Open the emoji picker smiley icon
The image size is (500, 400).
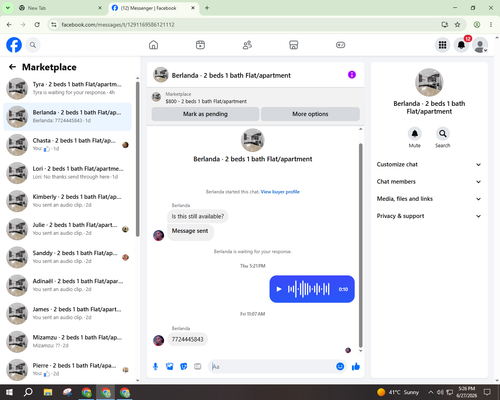(x=340, y=367)
